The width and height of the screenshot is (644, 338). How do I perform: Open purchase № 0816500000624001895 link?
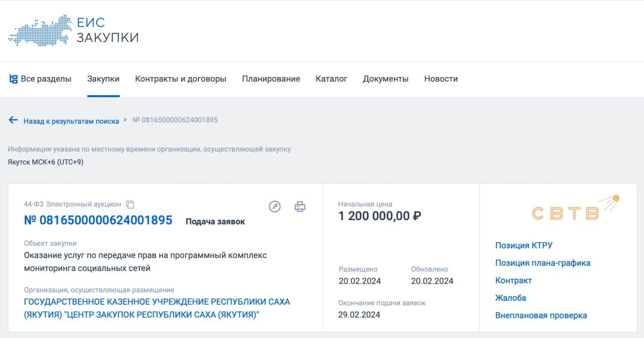(98, 220)
